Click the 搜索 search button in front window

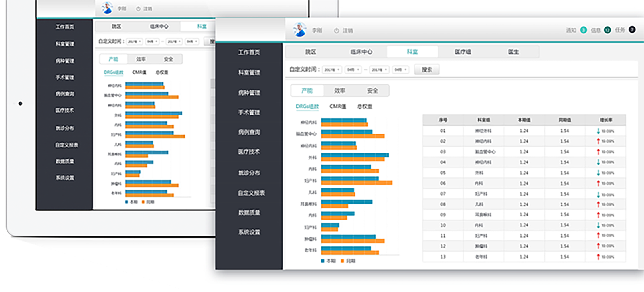427,70
